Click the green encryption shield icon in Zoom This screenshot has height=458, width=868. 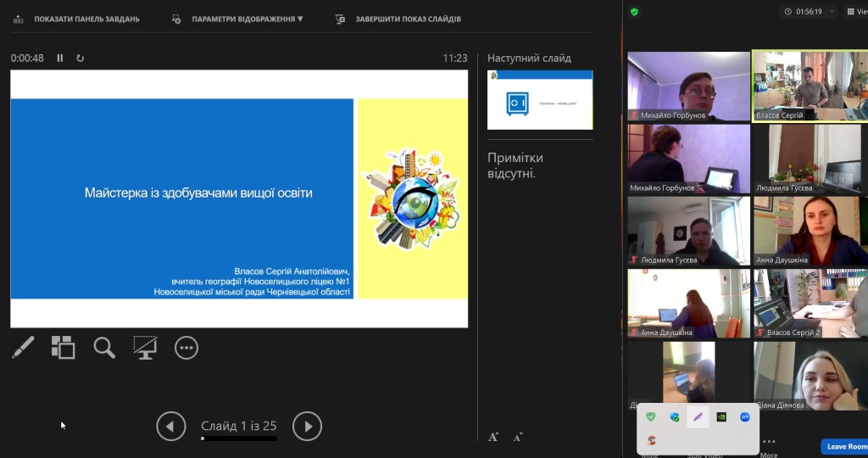click(634, 12)
